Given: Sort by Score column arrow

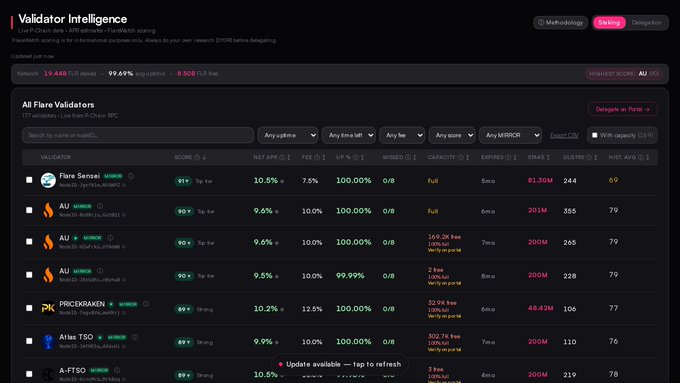Looking at the screenshot, I should (x=204, y=157).
